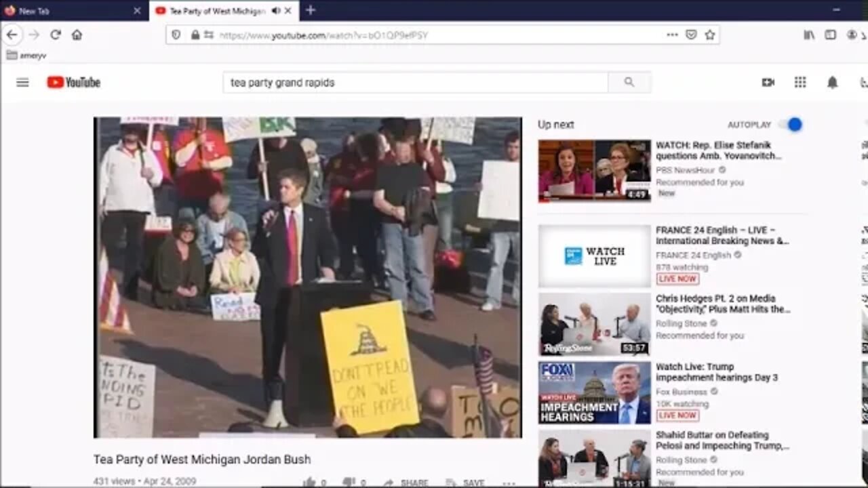Screen dimensions: 868x488
Task: Open Chris Hedges Pt. 2 on Media title
Action: 723,304
